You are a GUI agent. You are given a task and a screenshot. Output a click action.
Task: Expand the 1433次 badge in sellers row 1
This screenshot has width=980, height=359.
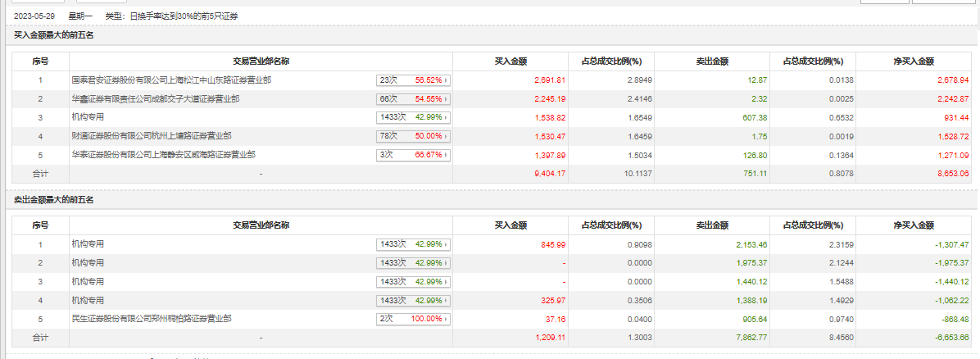coord(414,244)
